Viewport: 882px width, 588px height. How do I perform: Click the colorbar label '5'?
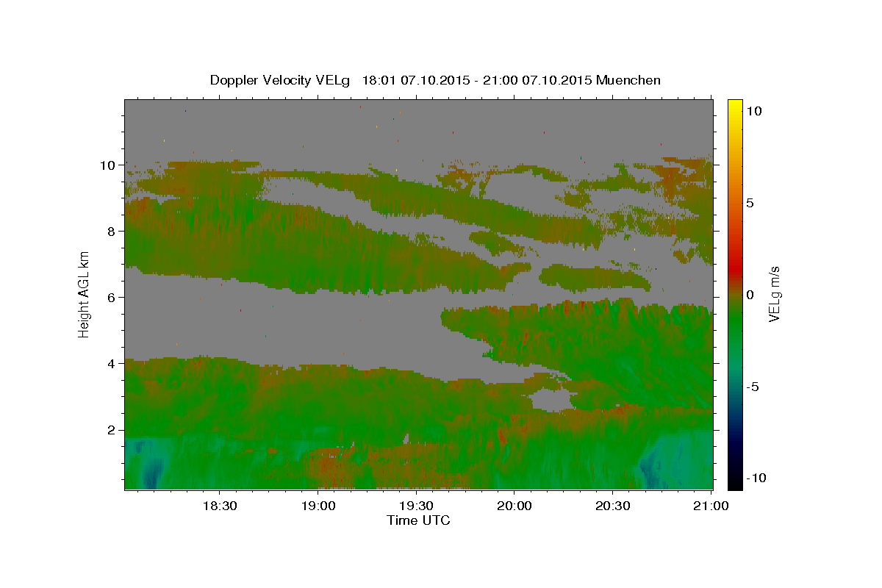coord(750,202)
